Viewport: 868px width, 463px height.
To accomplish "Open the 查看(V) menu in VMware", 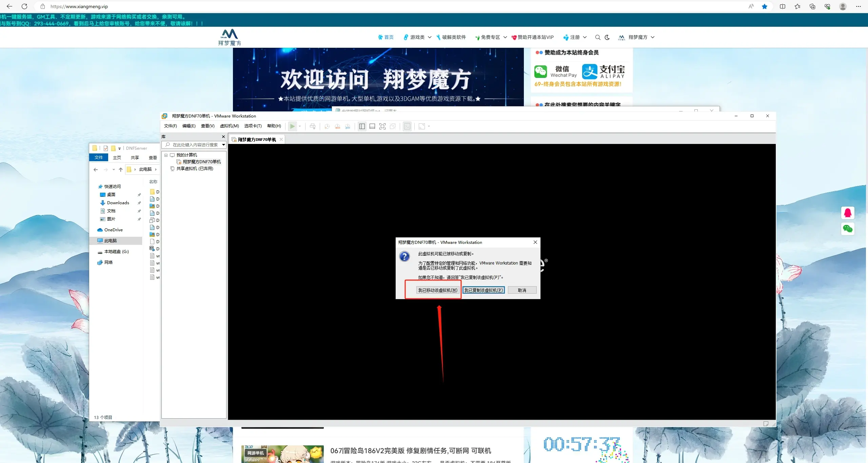I will (208, 126).
